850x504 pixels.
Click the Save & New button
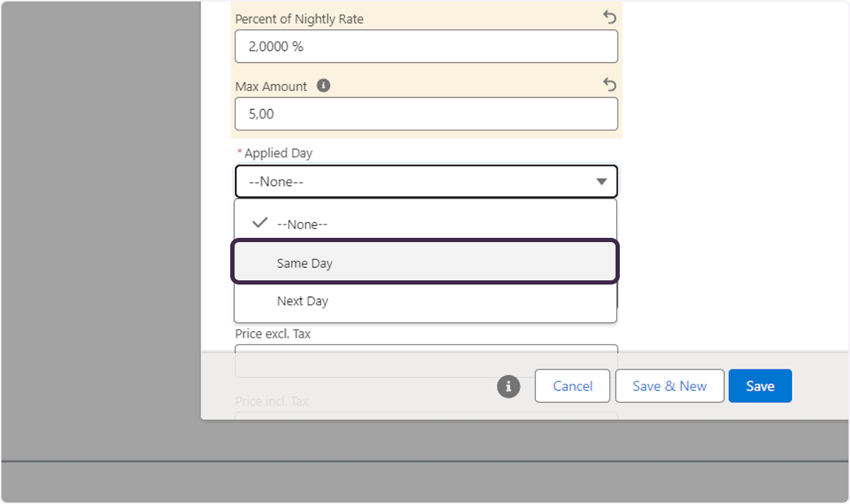[669, 386]
